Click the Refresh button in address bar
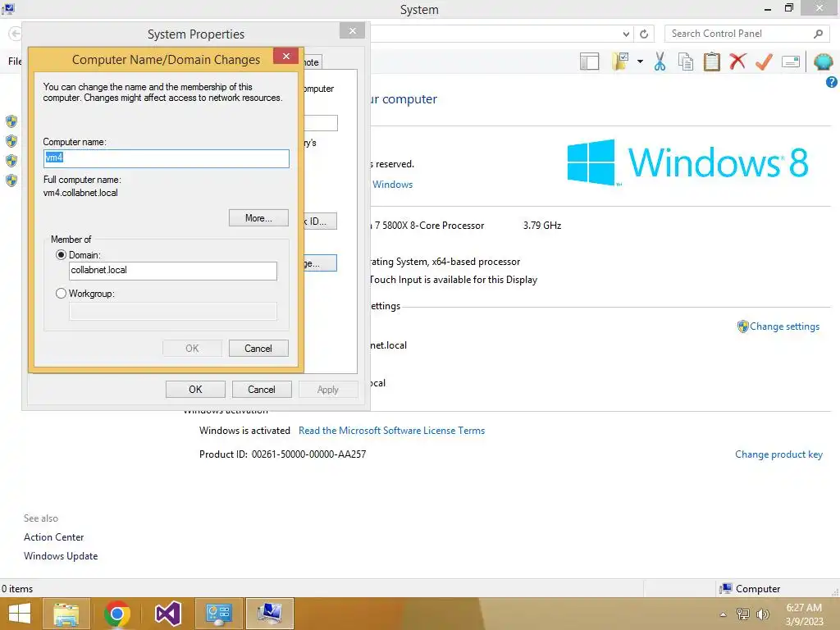Screen dimensions: 840x630 (644, 34)
